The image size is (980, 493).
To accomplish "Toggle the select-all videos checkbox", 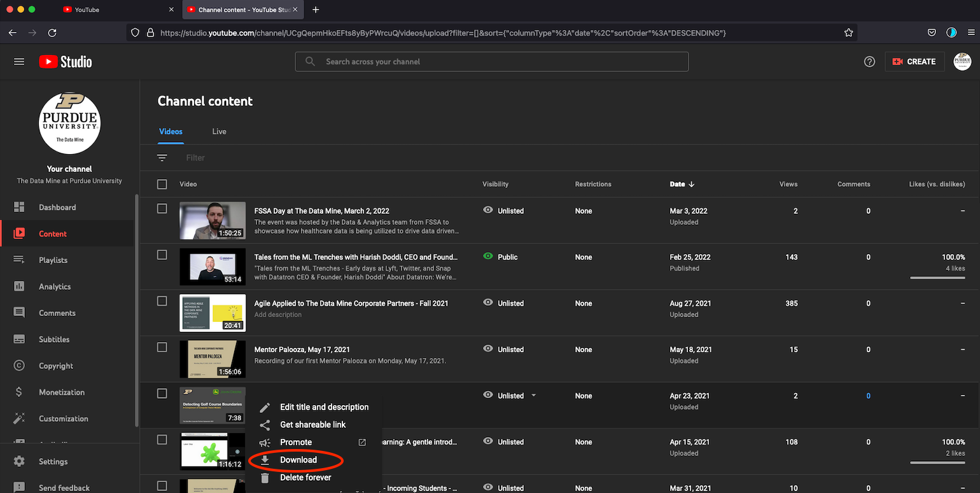I will [x=162, y=184].
